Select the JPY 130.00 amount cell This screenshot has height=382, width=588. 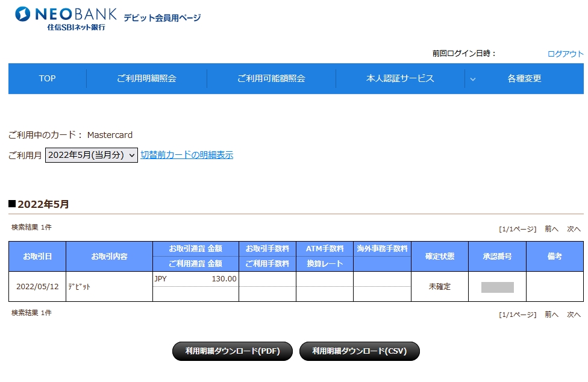coord(195,279)
